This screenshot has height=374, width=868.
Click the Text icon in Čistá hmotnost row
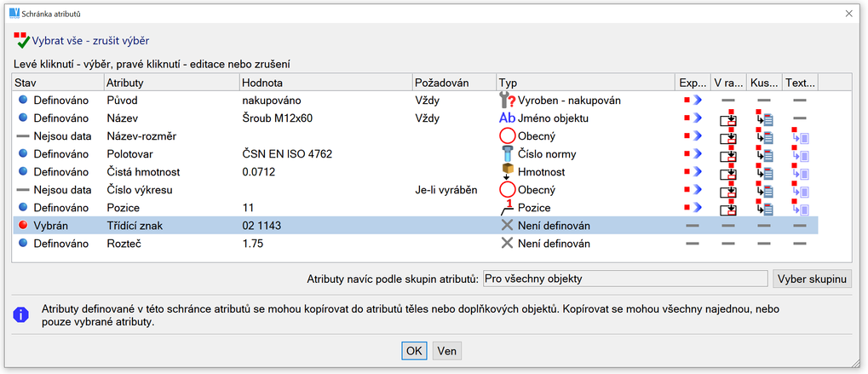coord(799,172)
